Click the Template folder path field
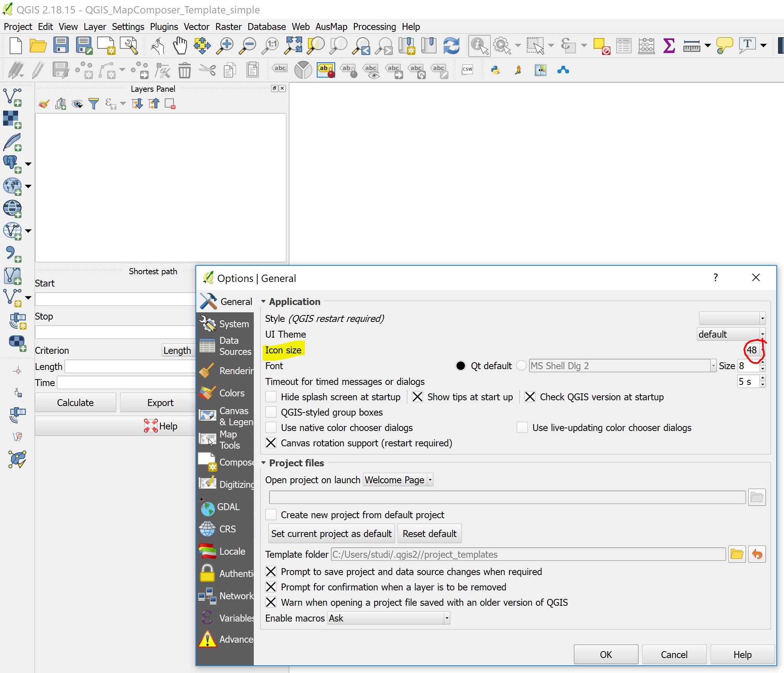 click(528, 554)
